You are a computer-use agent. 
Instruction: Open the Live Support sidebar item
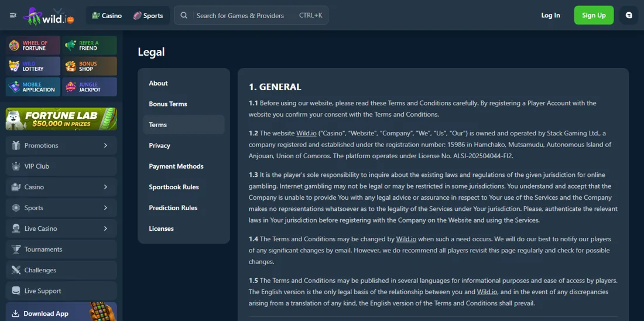pyautogui.click(x=61, y=291)
